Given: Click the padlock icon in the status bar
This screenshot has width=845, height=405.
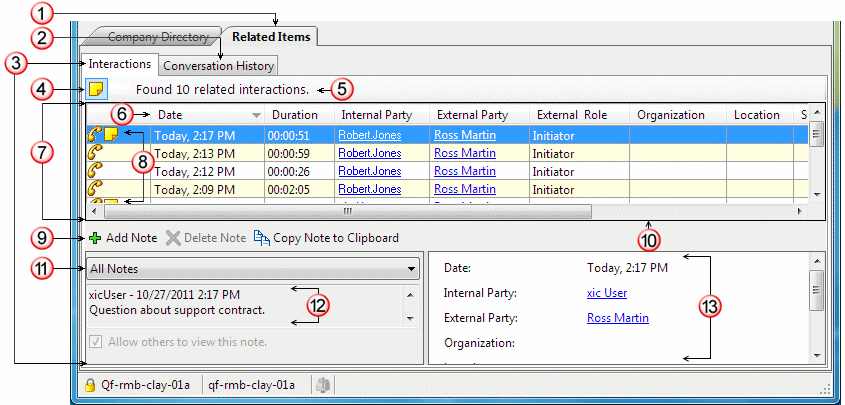Looking at the screenshot, I should 90,384.
